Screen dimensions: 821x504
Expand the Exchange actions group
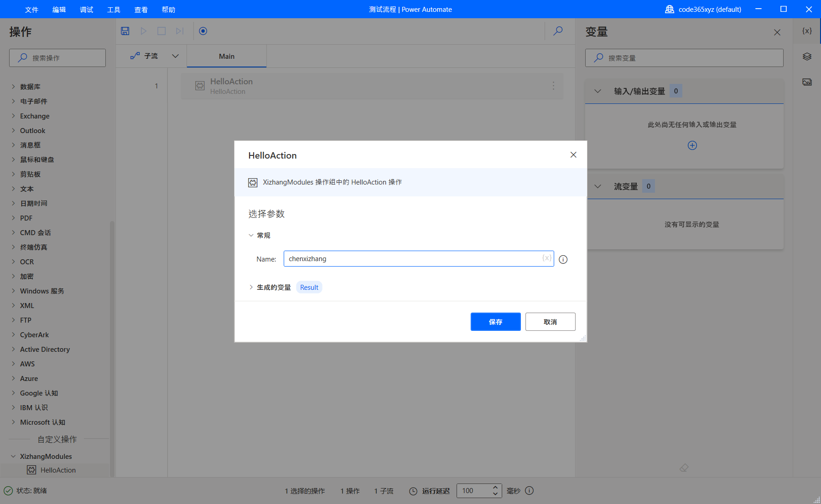pos(13,116)
